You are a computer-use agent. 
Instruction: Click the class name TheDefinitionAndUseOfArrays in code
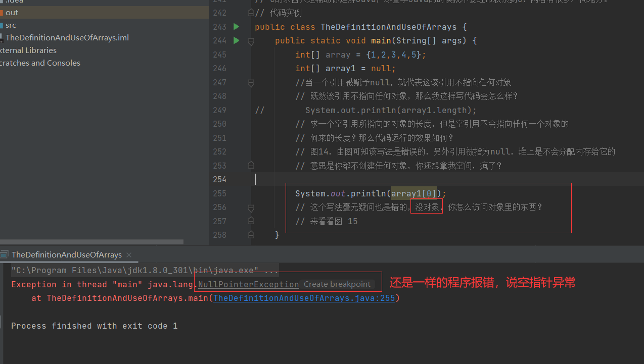click(x=389, y=27)
